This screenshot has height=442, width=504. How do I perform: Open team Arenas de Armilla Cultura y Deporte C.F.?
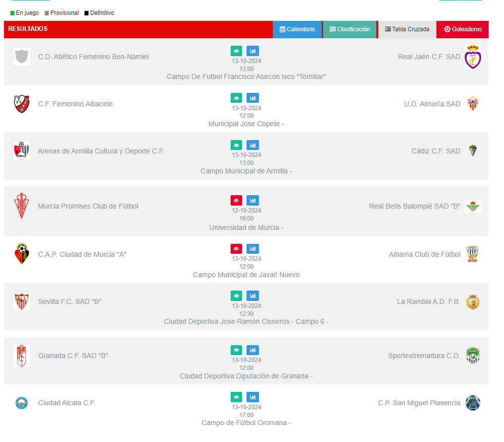point(101,151)
